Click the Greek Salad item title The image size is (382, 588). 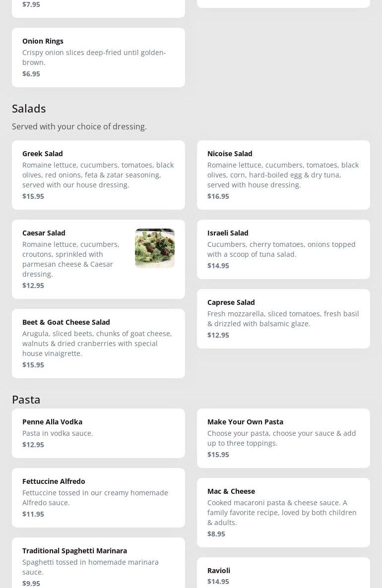click(43, 154)
